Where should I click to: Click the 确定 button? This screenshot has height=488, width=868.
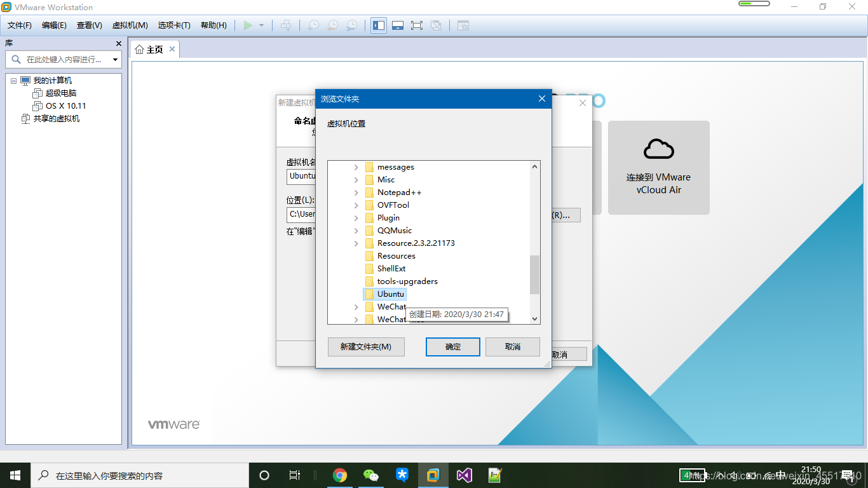pyautogui.click(x=453, y=347)
